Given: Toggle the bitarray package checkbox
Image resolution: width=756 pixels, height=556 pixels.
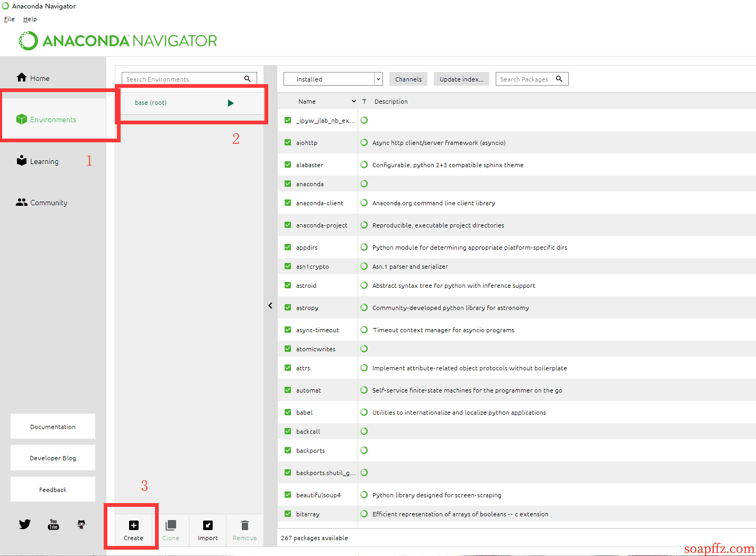Looking at the screenshot, I should point(288,514).
